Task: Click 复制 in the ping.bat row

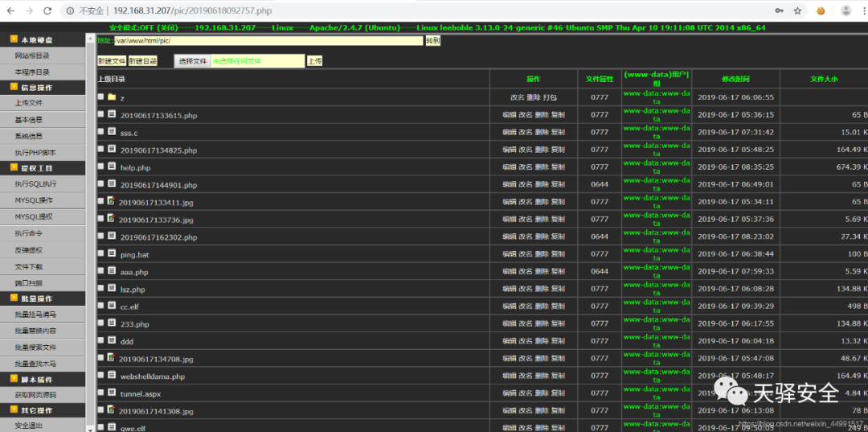Action: pyautogui.click(x=558, y=254)
